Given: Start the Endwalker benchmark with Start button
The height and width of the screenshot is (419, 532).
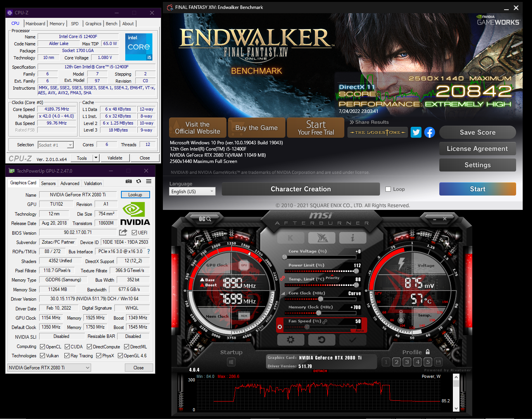Looking at the screenshot, I should [x=477, y=189].
